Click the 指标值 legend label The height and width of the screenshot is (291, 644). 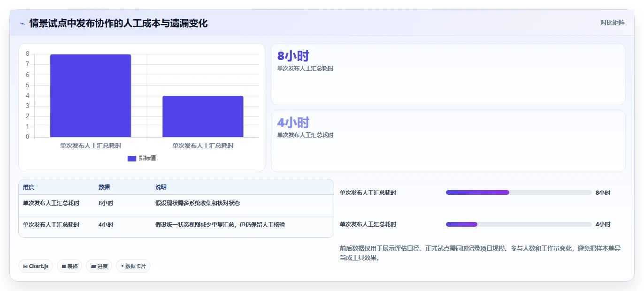[147, 158]
